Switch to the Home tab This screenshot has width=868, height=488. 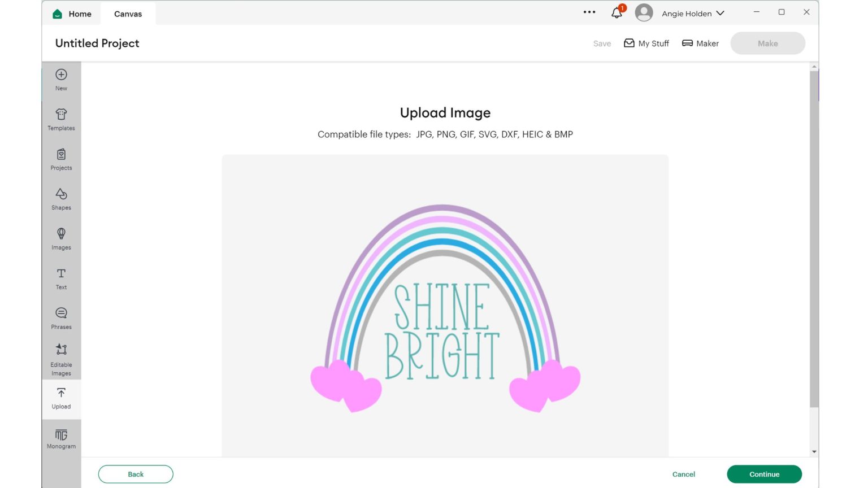[x=72, y=14]
